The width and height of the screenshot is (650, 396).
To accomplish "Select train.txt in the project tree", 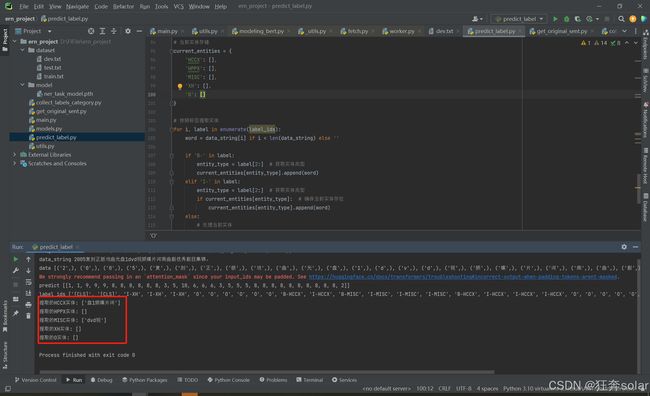I will click(50, 76).
